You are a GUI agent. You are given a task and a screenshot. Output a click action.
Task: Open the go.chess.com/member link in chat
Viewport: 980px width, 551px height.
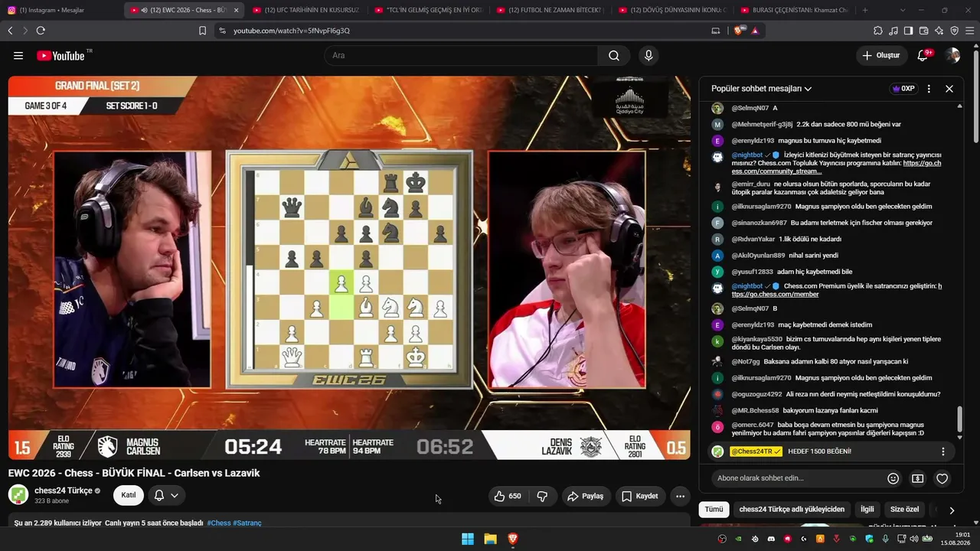pyautogui.click(x=837, y=290)
